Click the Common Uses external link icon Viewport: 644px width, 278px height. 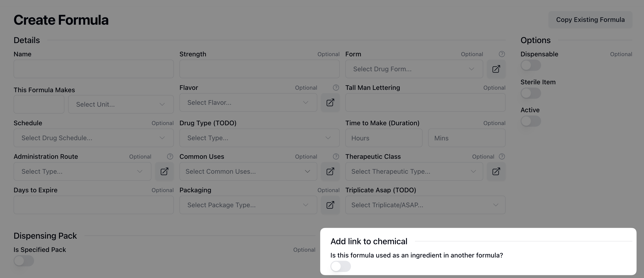[330, 171]
